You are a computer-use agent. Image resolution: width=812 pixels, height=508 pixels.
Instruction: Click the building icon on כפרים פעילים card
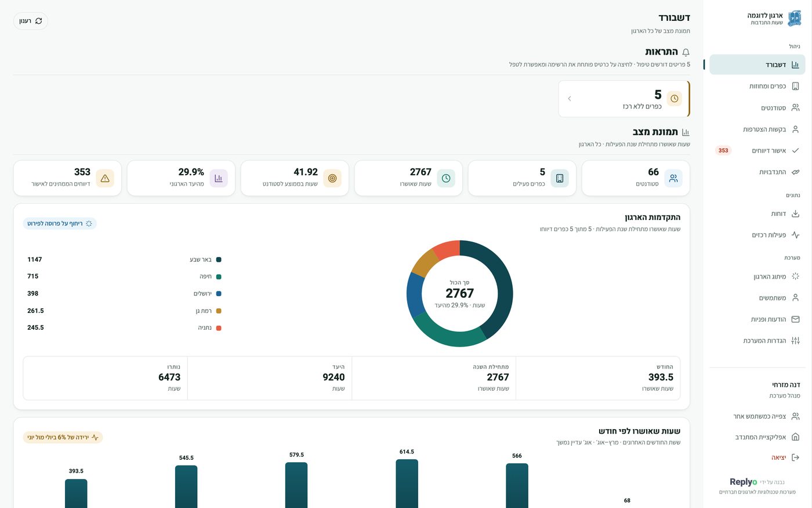point(560,178)
